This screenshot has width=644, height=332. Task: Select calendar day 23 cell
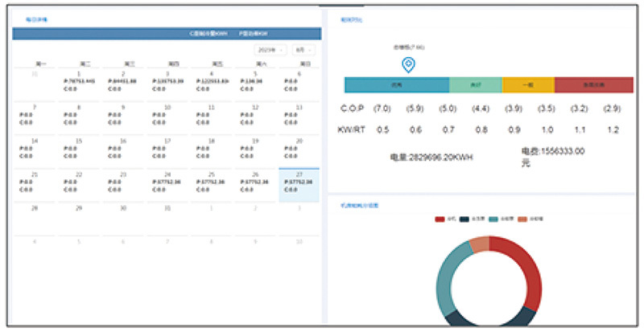tap(123, 185)
